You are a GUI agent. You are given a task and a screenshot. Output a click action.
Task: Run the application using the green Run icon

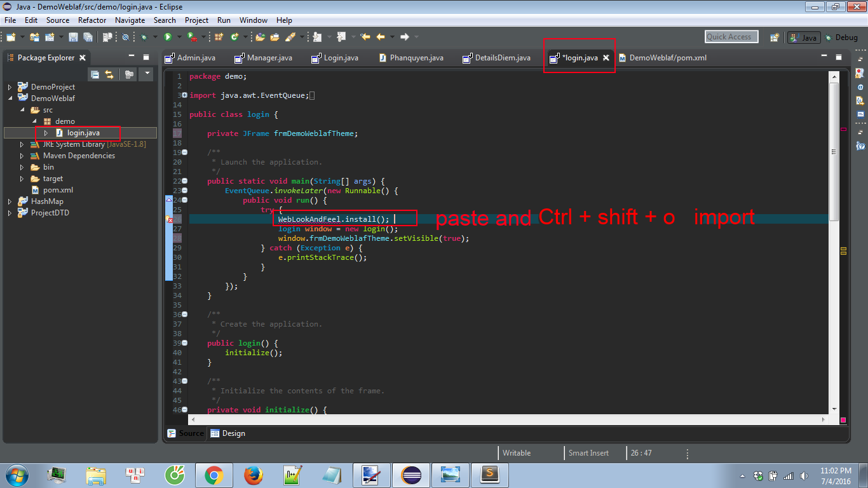[x=168, y=37]
